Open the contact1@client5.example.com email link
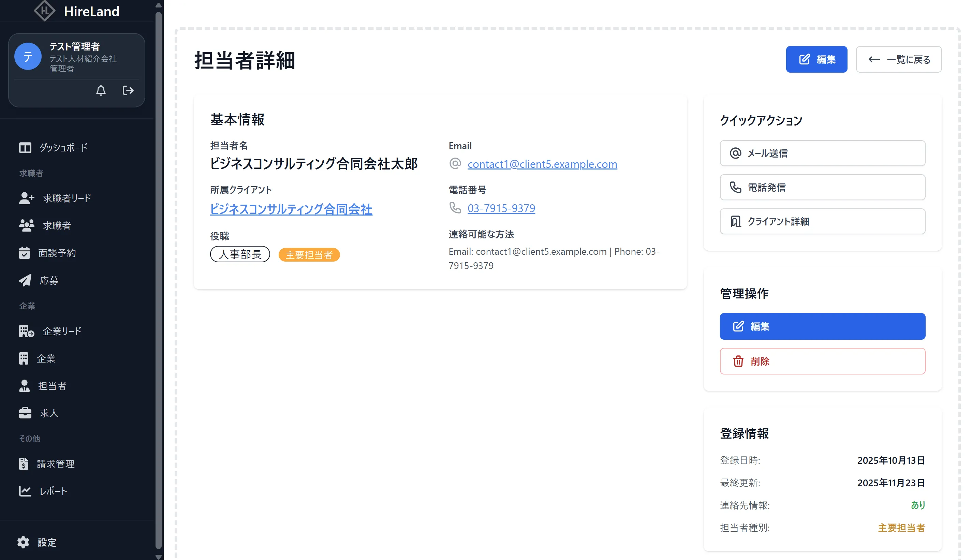 tap(542, 164)
